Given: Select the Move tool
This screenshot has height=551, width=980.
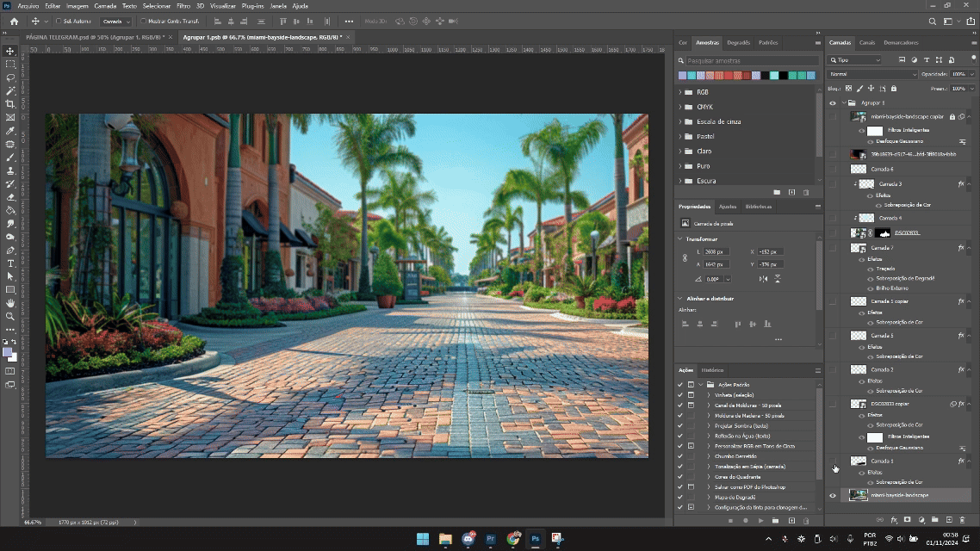Looking at the screenshot, I should [10, 52].
